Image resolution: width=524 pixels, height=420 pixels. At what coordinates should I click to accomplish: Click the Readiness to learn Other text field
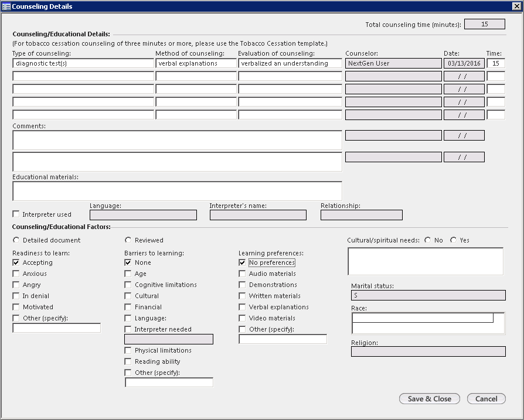(x=56, y=328)
